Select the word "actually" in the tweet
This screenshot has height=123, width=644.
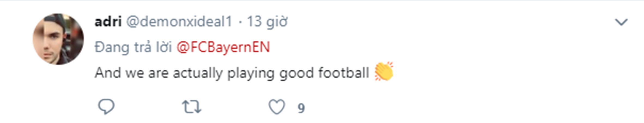[x=198, y=73]
